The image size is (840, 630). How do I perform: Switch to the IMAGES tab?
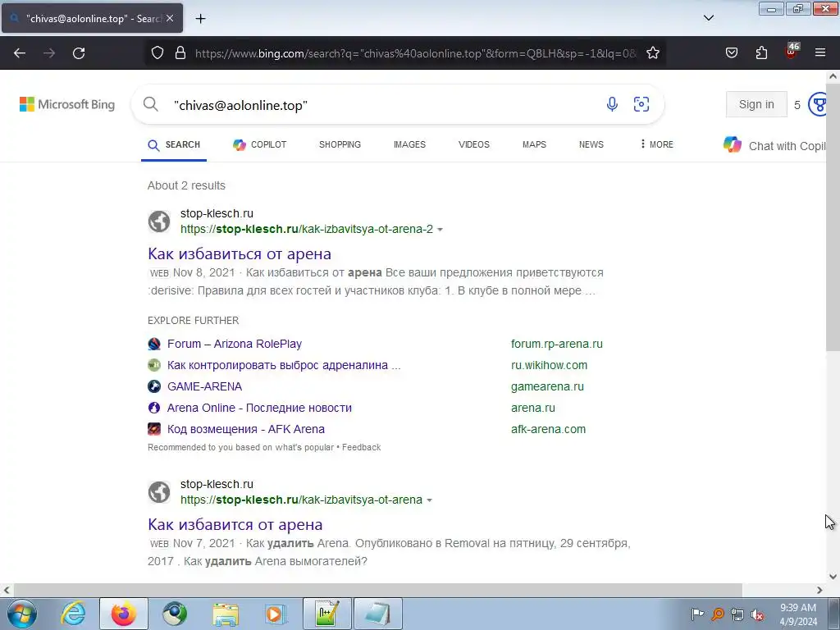[409, 144]
